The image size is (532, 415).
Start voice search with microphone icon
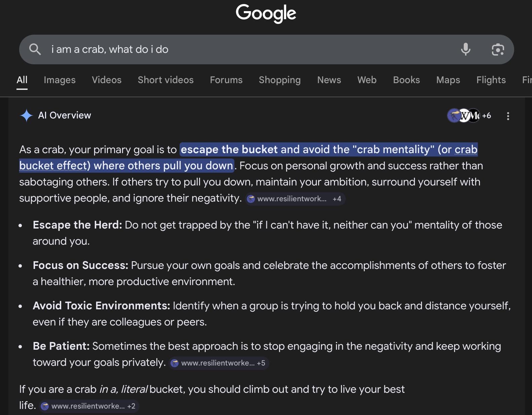point(465,49)
